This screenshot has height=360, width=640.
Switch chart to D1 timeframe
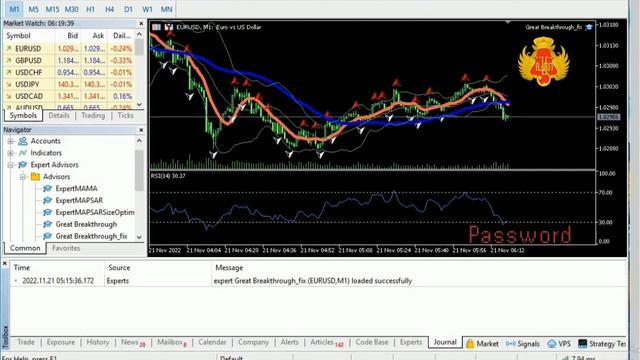point(128,9)
